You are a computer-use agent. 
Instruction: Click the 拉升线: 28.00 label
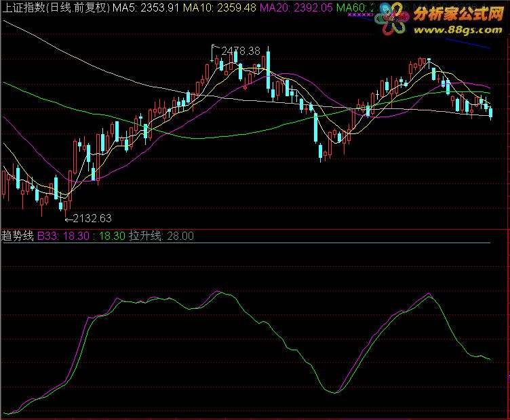[x=161, y=236]
